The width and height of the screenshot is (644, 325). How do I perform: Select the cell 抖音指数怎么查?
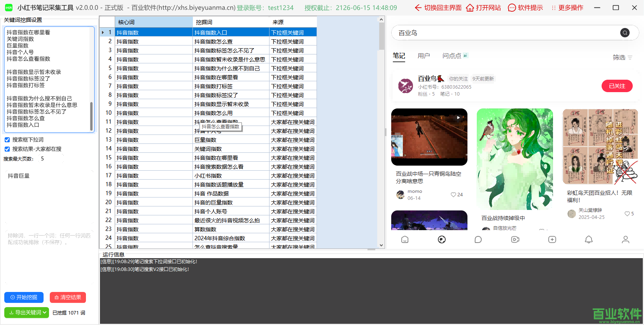pyautogui.click(x=231, y=42)
